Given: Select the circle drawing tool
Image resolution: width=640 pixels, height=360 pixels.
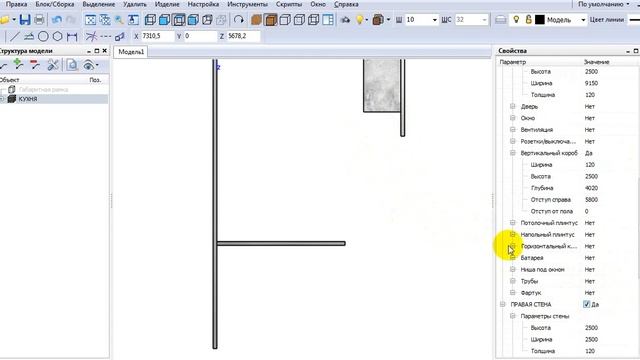Looking at the screenshot, I should pos(43,36).
